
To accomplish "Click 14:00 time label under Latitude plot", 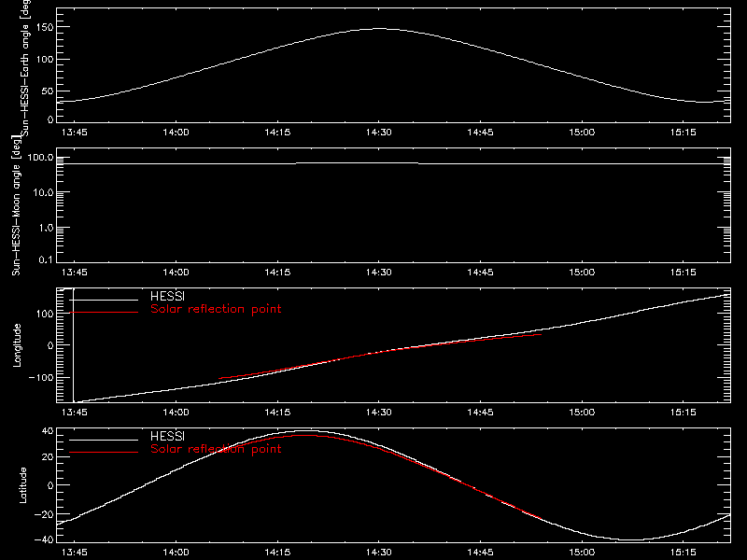I will click(176, 553).
